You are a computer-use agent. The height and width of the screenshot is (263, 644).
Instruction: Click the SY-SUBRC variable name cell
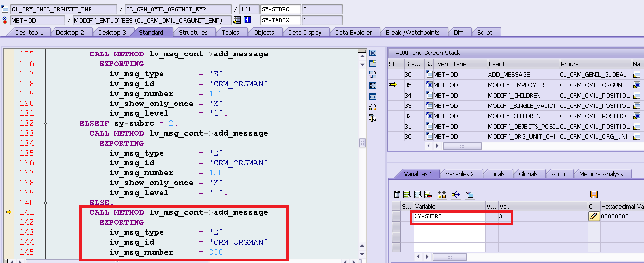pos(449,216)
